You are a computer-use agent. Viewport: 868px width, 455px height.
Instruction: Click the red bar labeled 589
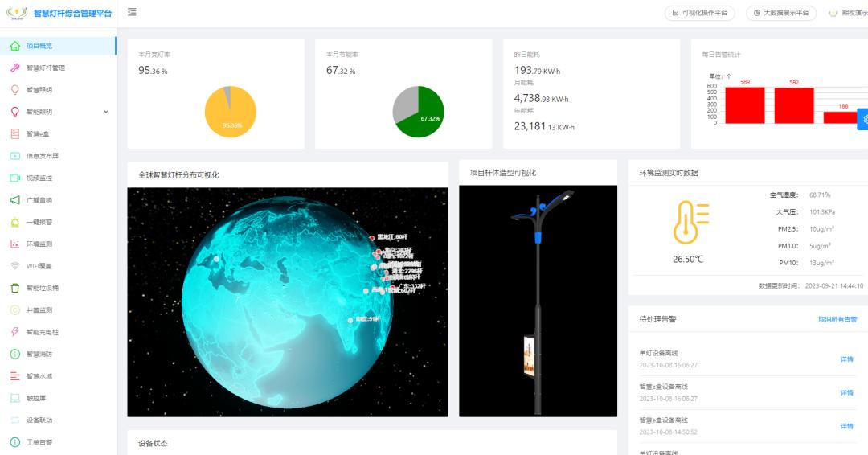(745, 105)
